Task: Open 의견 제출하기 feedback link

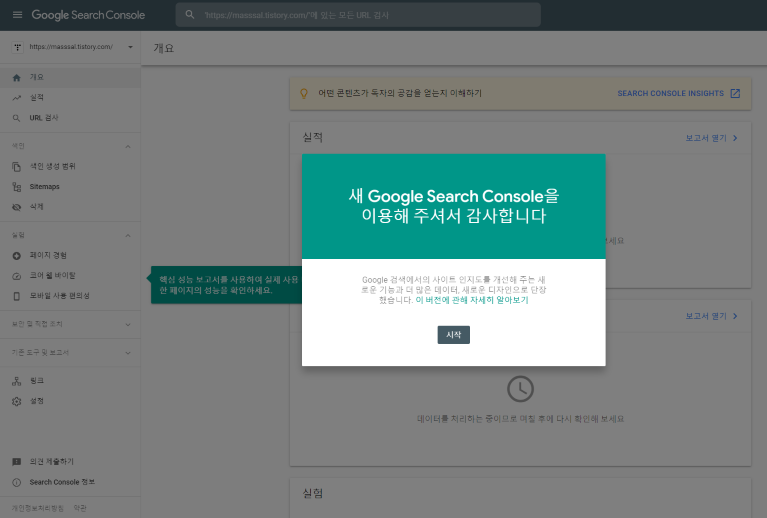Action: point(70,461)
